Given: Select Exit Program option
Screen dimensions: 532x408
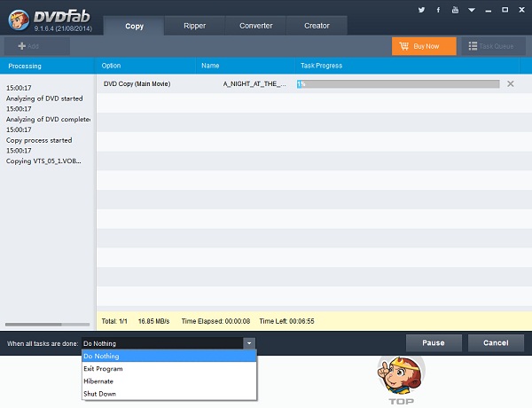Looking at the screenshot, I should pos(169,369).
